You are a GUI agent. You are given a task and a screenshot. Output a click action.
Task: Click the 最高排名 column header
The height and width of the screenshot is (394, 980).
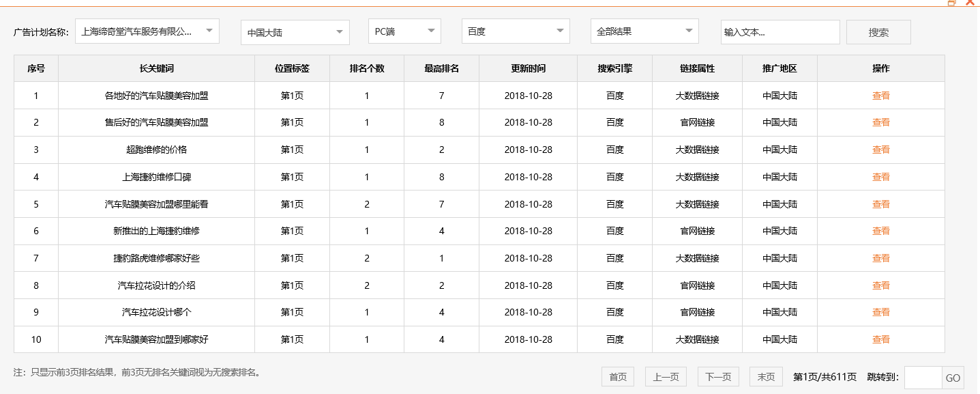point(442,68)
